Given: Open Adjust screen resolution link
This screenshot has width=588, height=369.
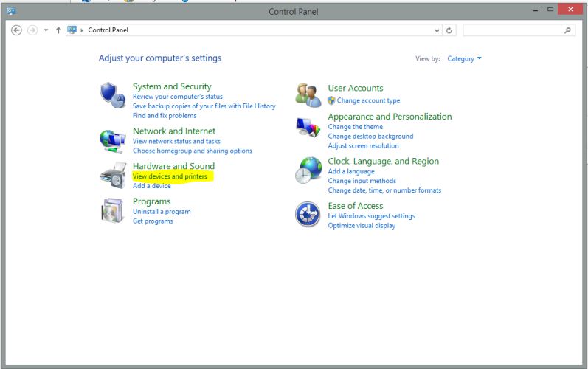Looking at the screenshot, I should point(363,145).
